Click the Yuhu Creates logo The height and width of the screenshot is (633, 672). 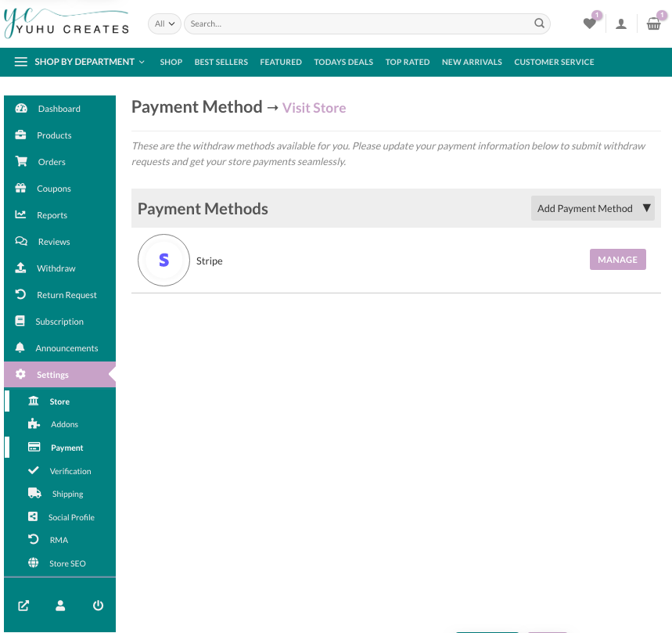coord(66,23)
